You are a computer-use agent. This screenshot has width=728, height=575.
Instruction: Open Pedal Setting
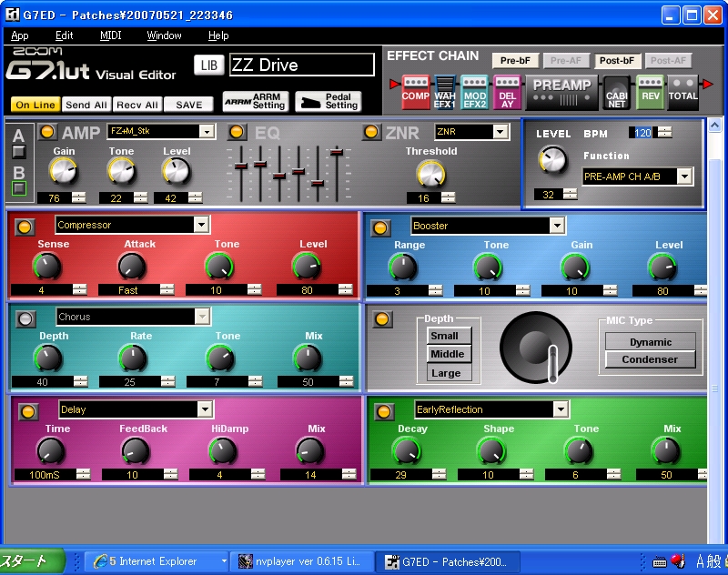click(329, 101)
